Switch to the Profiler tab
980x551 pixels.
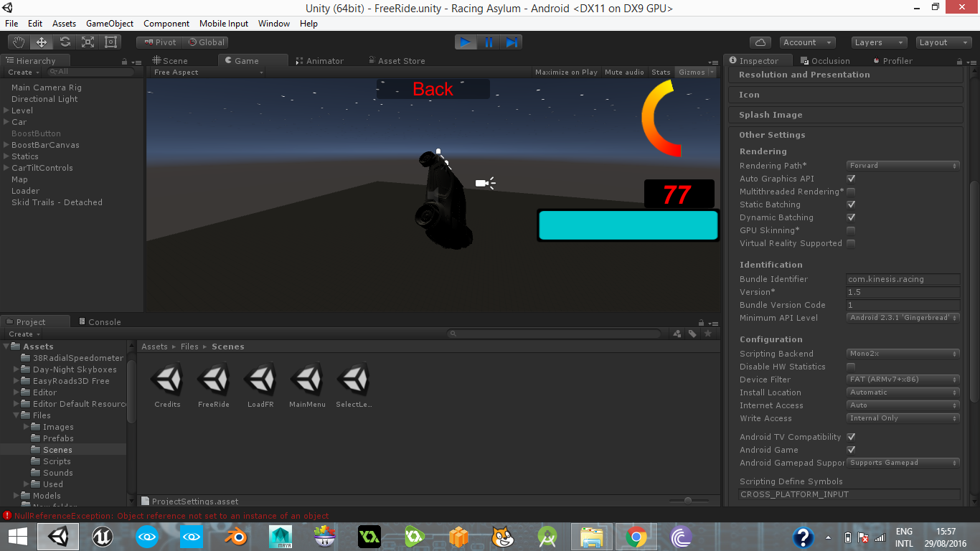[x=892, y=61]
